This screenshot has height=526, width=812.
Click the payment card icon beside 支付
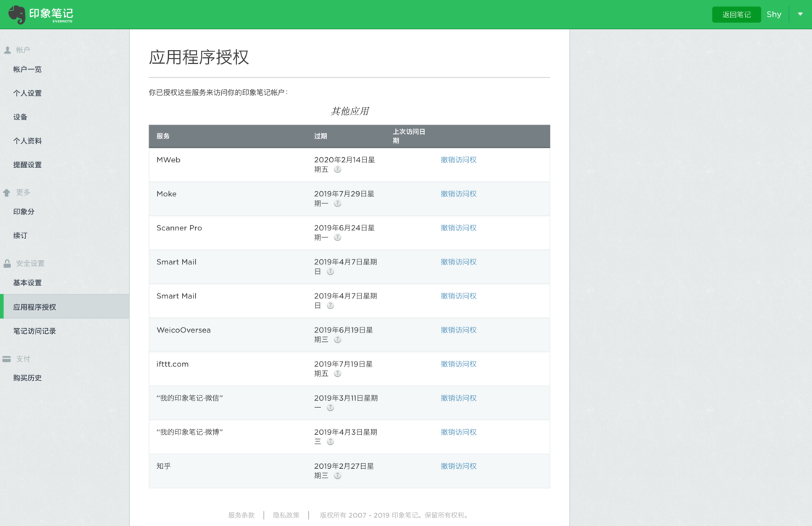pos(8,359)
